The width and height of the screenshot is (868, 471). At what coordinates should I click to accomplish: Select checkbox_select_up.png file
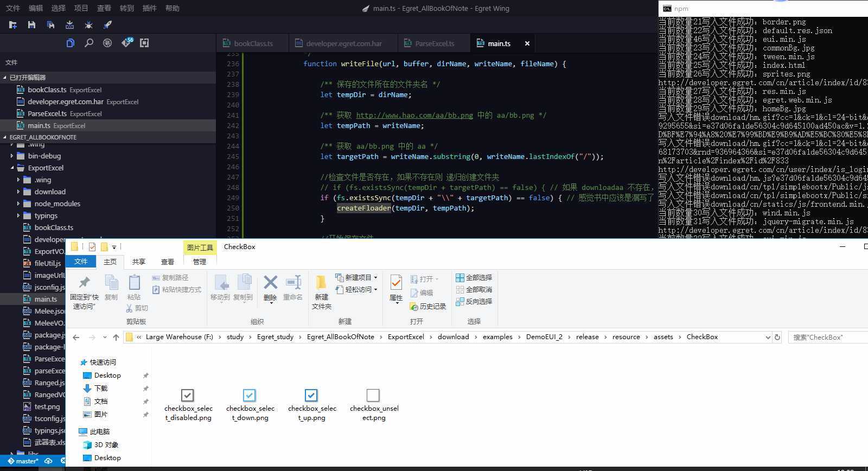click(x=312, y=405)
